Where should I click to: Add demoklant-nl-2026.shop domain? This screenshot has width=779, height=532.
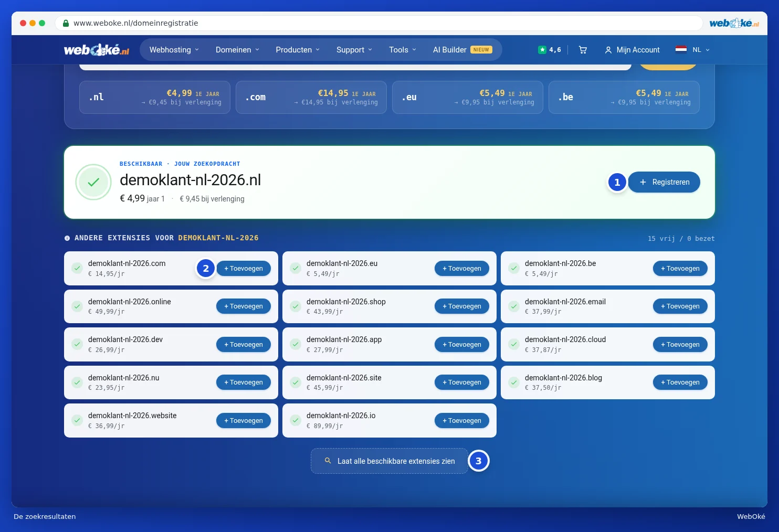coord(462,306)
